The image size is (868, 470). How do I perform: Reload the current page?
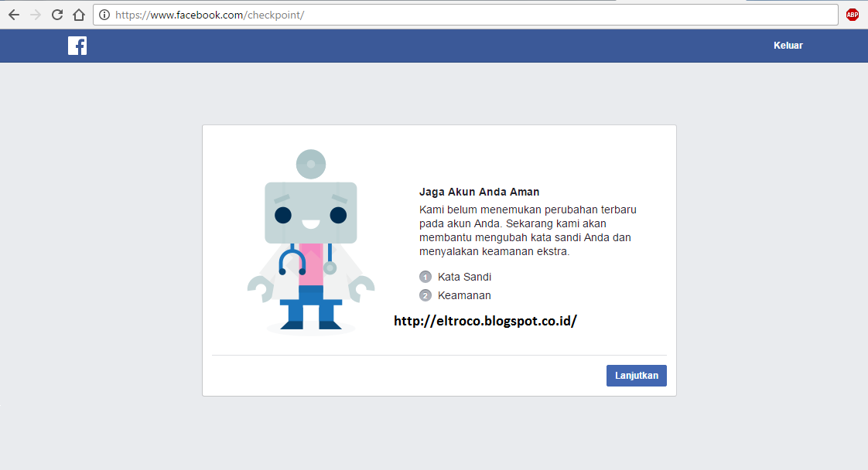(57, 15)
